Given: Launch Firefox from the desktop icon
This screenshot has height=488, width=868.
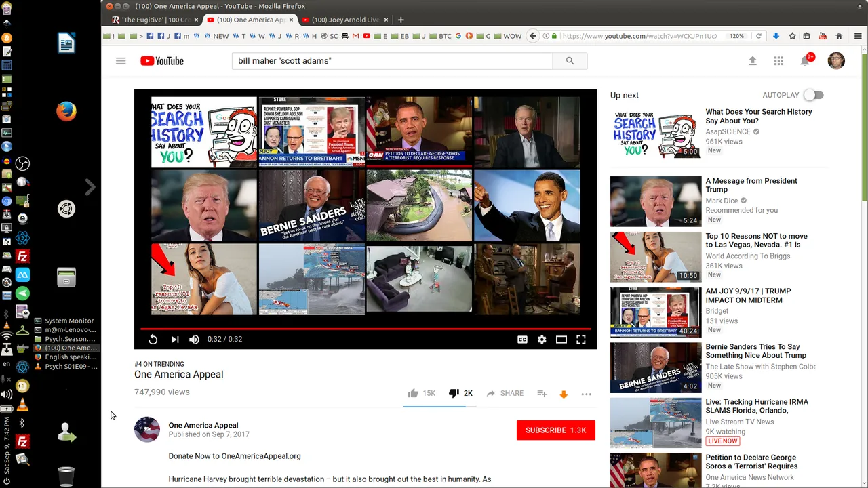Looking at the screenshot, I should coord(66,111).
